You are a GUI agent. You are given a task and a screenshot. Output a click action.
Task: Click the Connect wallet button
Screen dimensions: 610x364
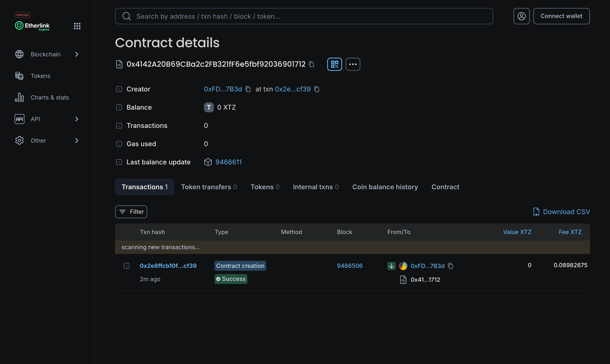pyautogui.click(x=561, y=16)
